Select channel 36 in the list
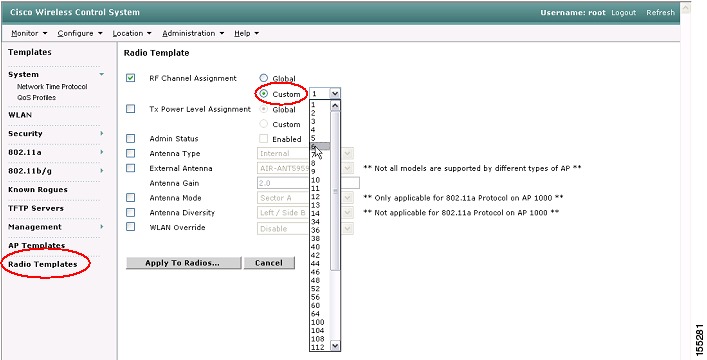The width and height of the screenshot is (707, 360). [x=320, y=230]
